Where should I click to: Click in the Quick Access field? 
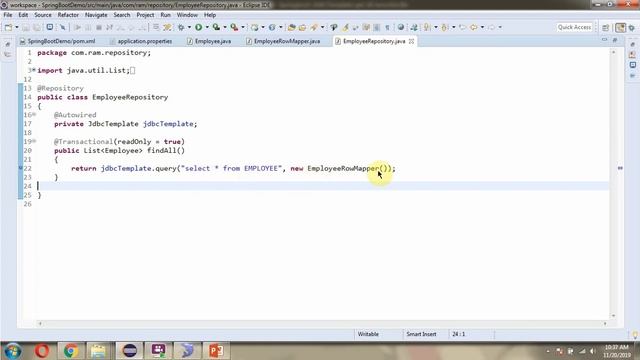[x=574, y=27]
